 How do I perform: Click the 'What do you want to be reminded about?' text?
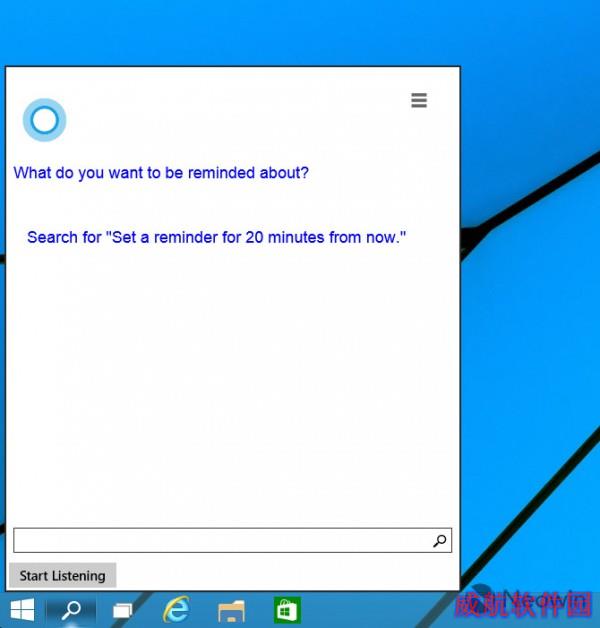[x=161, y=173]
